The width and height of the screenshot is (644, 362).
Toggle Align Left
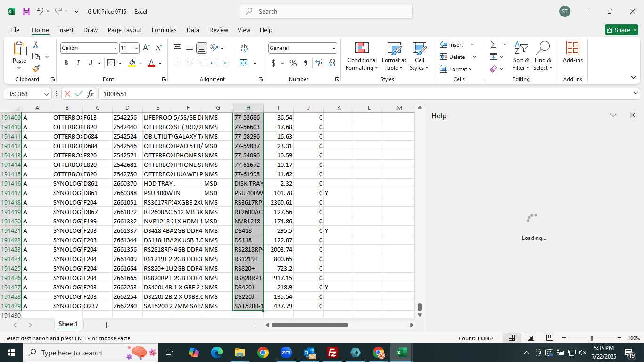tap(177, 63)
